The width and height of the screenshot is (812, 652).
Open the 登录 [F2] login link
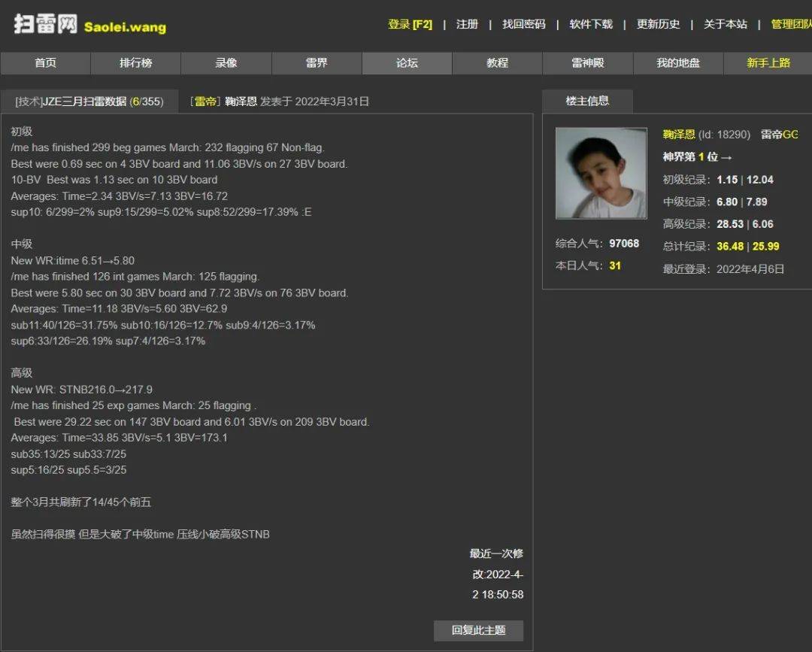coord(410,24)
